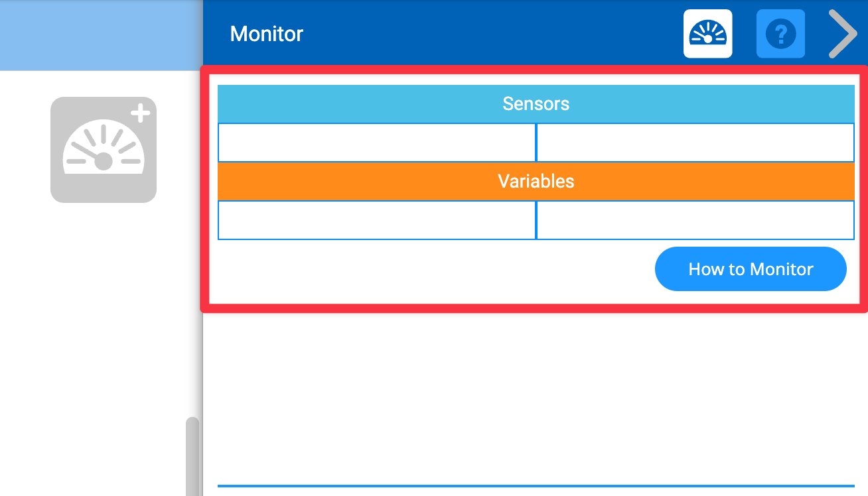Open the How to Monitor guide

pos(750,269)
